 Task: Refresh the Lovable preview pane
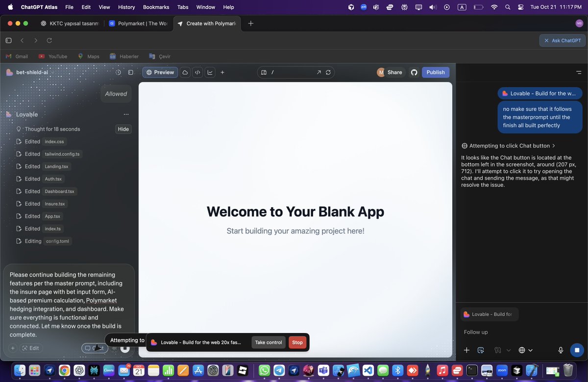[328, 72]
